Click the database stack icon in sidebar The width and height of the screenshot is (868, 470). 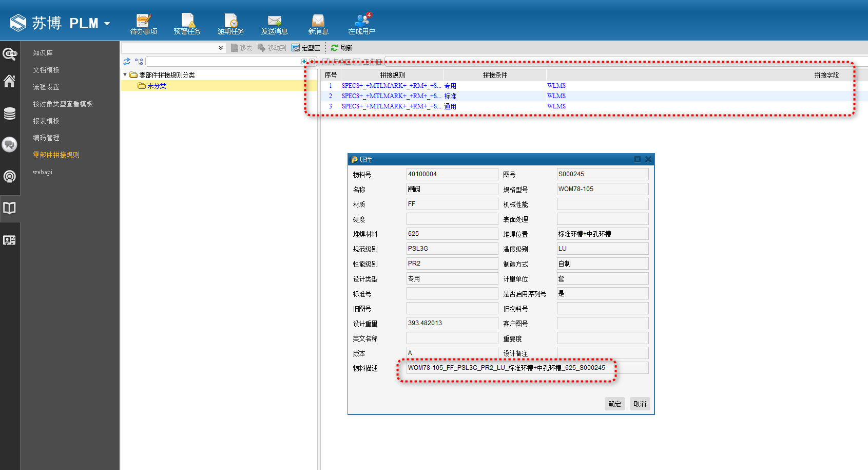click(9, 114)
